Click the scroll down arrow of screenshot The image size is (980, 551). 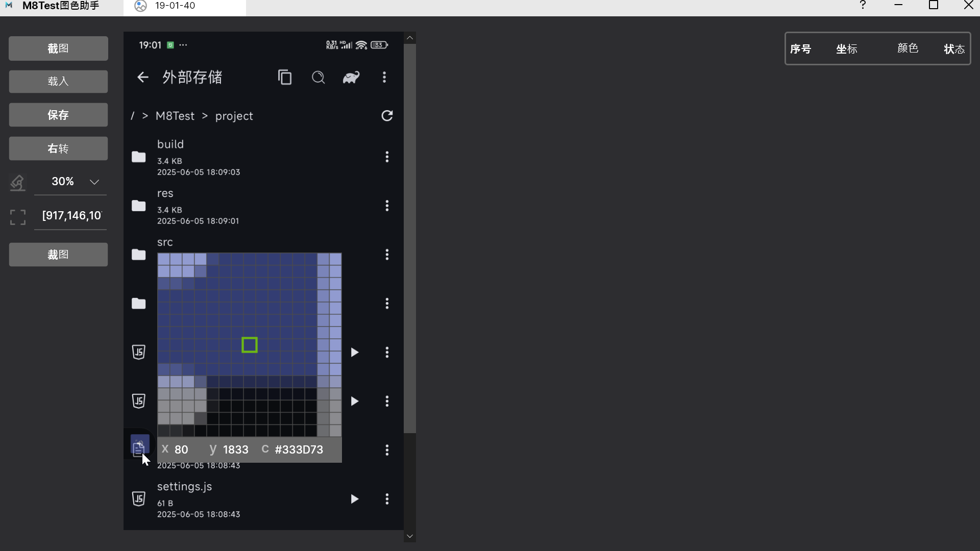click(409, 537)
